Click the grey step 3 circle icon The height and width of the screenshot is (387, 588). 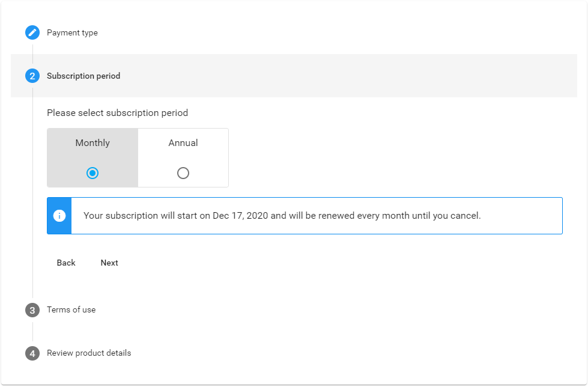32,310
